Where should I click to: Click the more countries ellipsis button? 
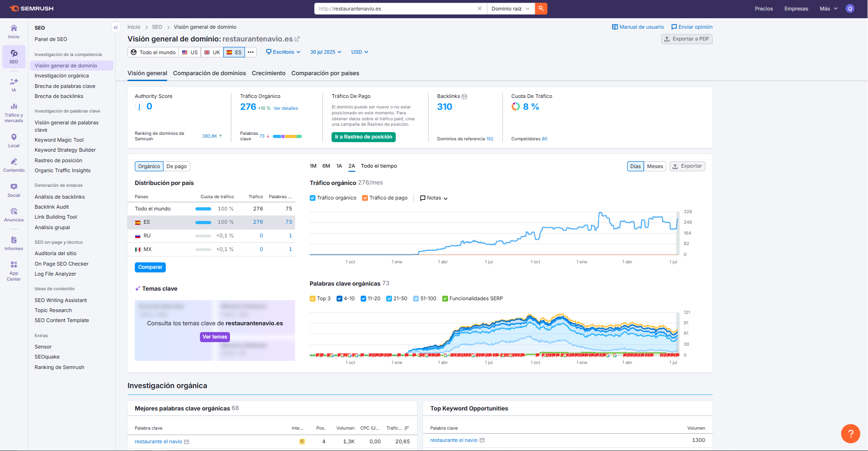pyautogui.click(x=250, y=52)
